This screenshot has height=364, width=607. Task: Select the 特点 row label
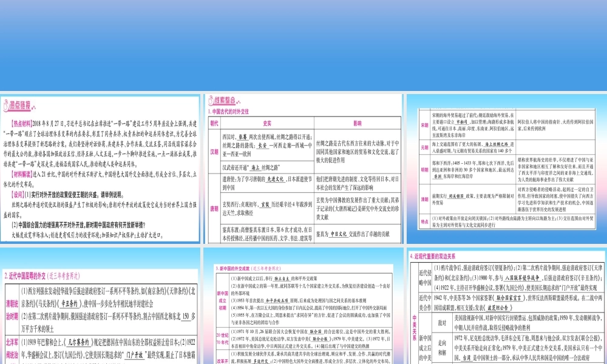[425, 221]
